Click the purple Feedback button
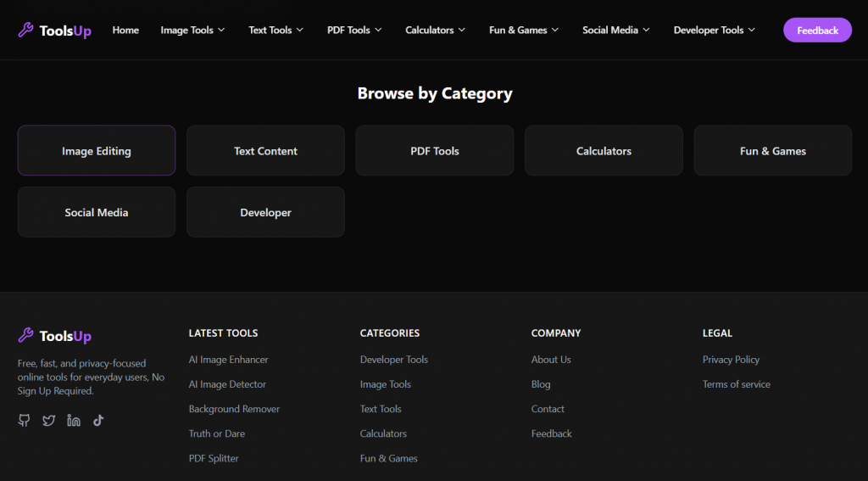 click(818, 30)
